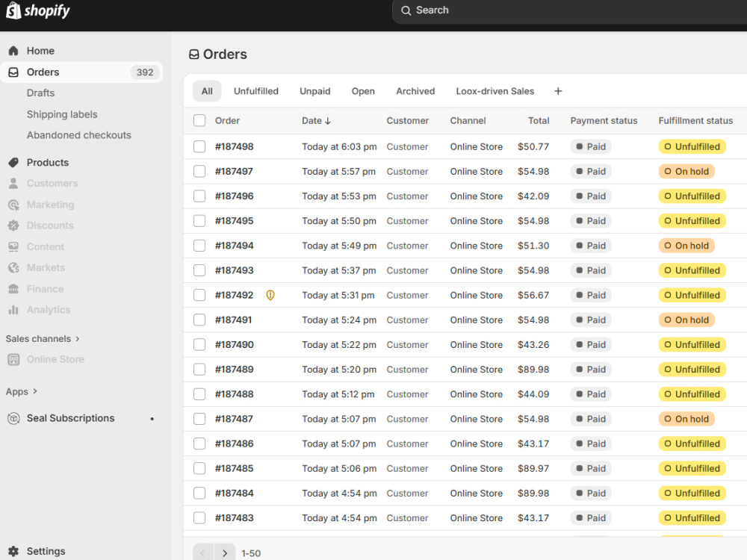The image size is (747, 560).
Task: Tick the checkbox for order #187490
Action: point(199,345)
